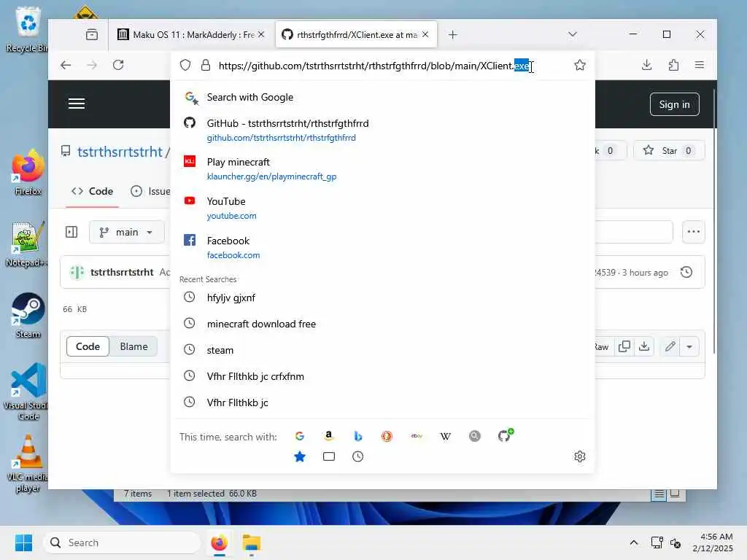Open the main branch selector dropdown
The image size is (747, 560).
tap(126, 232)
